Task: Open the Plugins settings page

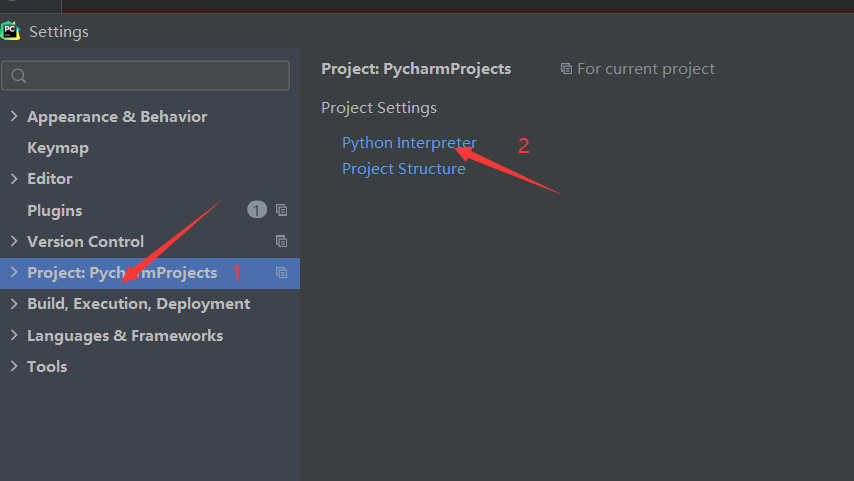Action: 54,210
